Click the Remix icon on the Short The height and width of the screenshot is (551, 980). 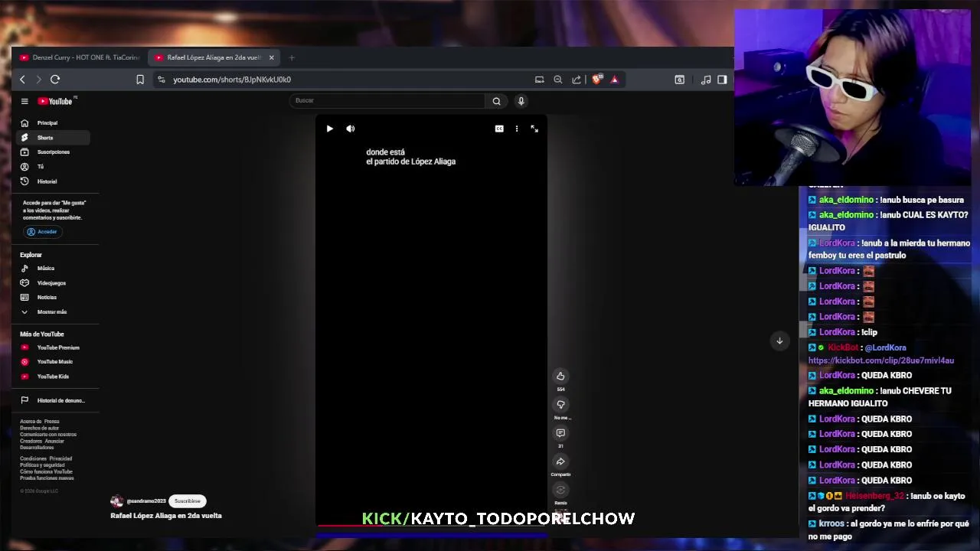[560, 491]
